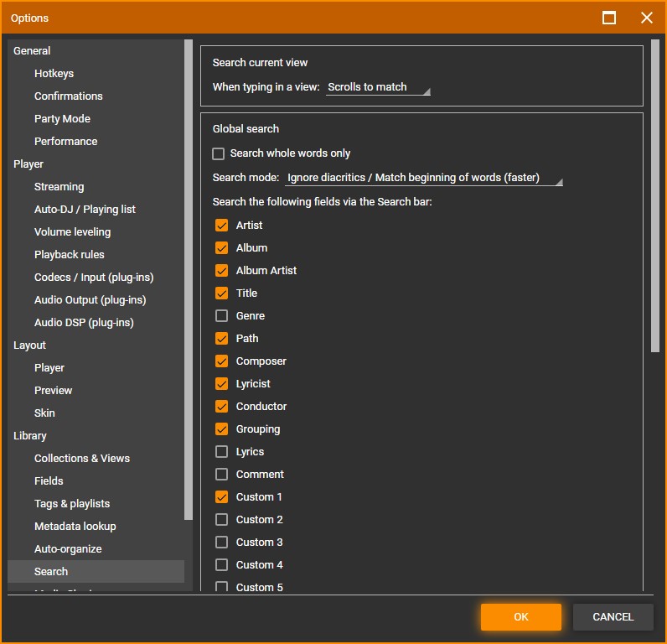Enable the Custom 2 checkbox
The height and width of the screenshot is (644, 667).
221,519
